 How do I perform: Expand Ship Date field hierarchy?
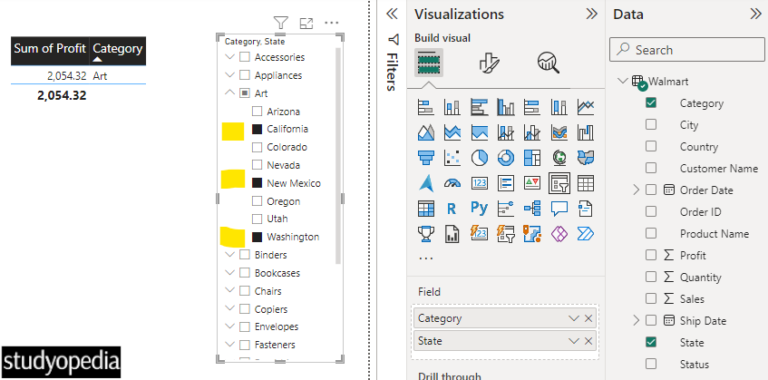click(636, 321)
